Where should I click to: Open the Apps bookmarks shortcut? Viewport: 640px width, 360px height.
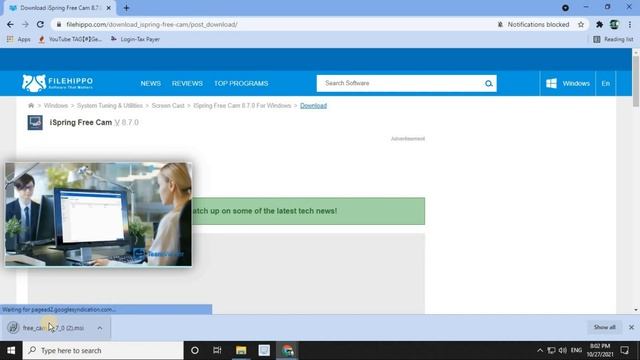pyautogui.click(x=19, y=39)
